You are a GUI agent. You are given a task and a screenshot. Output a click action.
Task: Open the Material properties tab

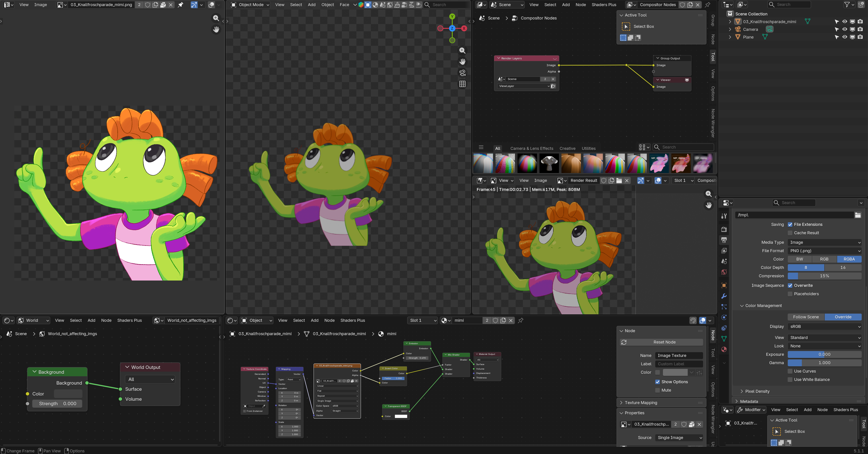tap(724, 349)
